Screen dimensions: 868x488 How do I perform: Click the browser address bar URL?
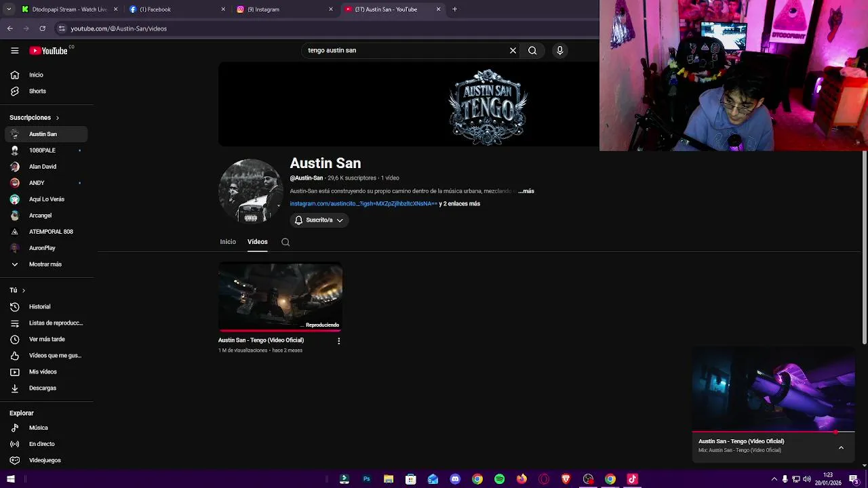click(119, 28)
